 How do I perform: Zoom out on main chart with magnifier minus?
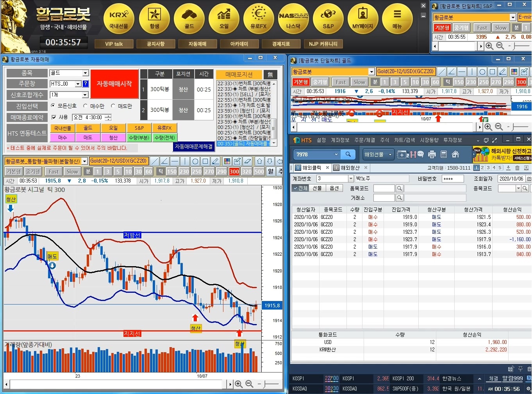point(249,384)
